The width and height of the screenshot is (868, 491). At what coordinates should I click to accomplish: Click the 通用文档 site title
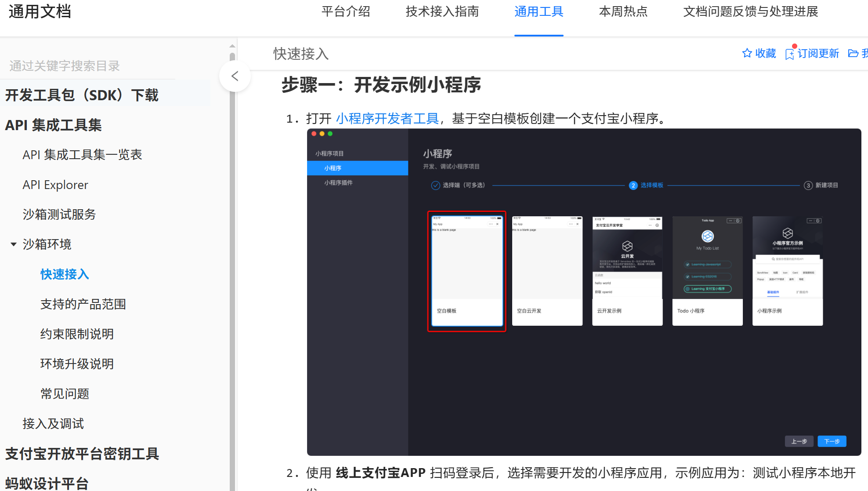40,11
